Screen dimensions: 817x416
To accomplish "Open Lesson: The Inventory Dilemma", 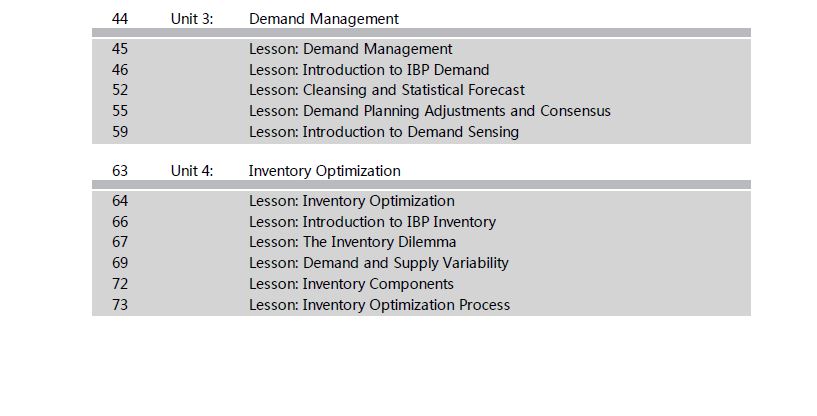I will (x=352, y=242).
